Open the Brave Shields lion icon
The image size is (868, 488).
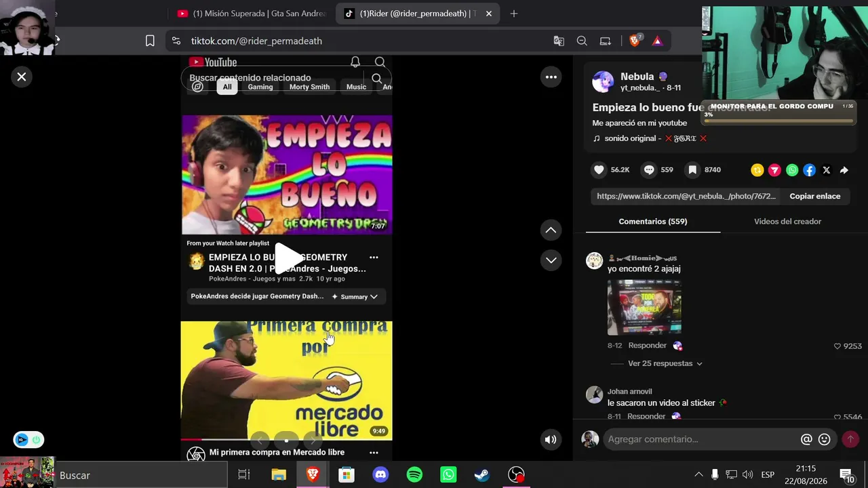click(635, 41)
